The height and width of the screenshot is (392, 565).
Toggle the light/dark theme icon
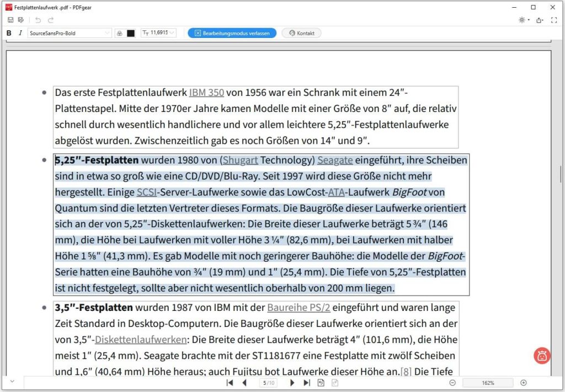point(521,19)
